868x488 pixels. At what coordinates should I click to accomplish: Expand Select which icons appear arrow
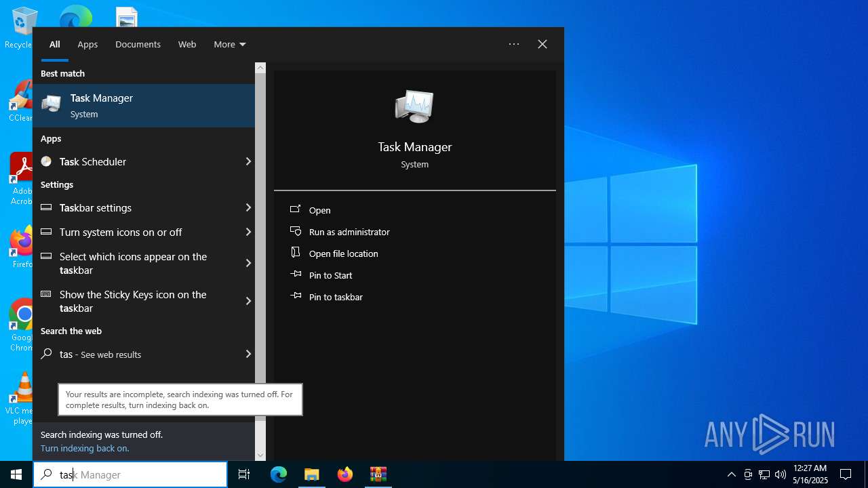click(248, 263)
